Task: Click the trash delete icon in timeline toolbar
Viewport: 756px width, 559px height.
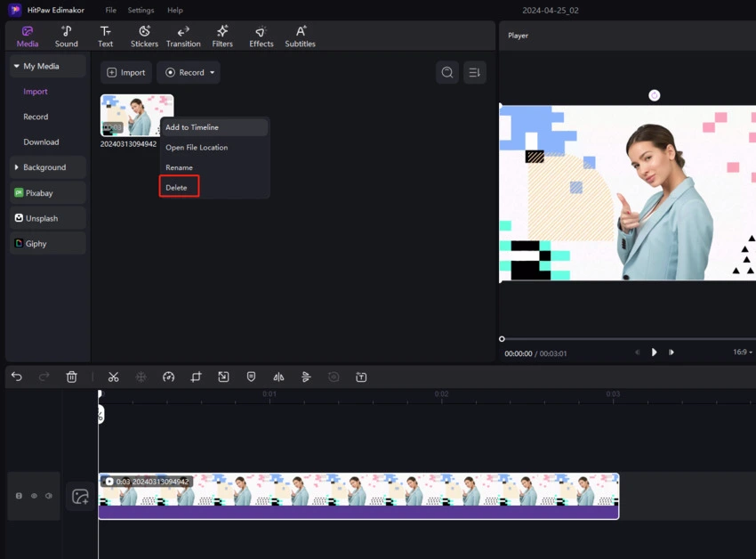Action: coord(72,377)
